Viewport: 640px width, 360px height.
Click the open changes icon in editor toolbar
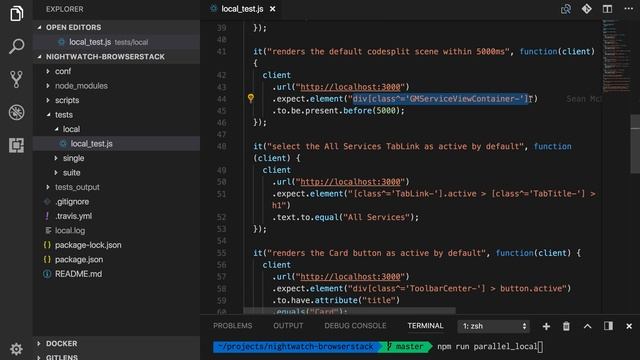click(x=566, y=9)
